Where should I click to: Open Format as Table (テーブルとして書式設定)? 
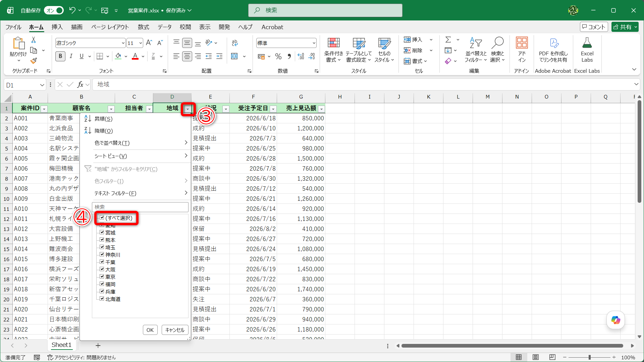click(359, 50)
